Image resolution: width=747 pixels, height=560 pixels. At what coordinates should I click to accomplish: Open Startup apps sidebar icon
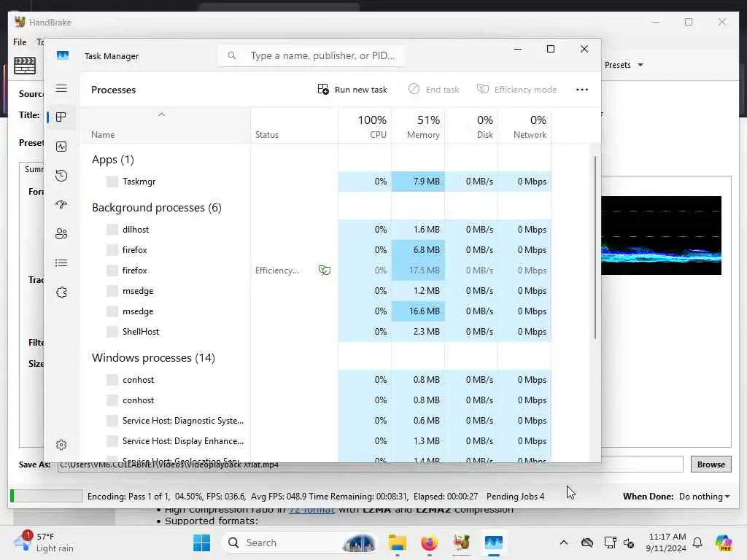[x=61, y=205]
